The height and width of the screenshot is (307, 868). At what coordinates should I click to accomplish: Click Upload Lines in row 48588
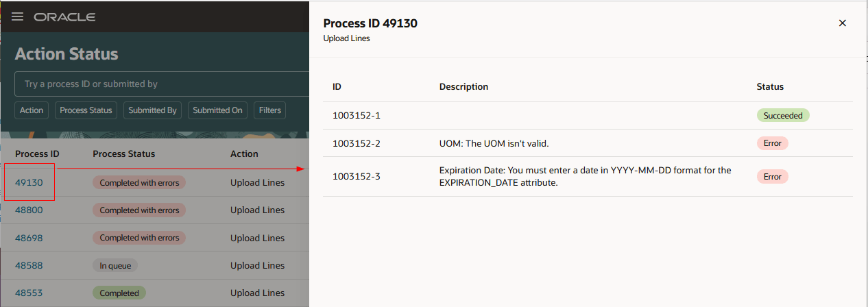click(257, 265)
